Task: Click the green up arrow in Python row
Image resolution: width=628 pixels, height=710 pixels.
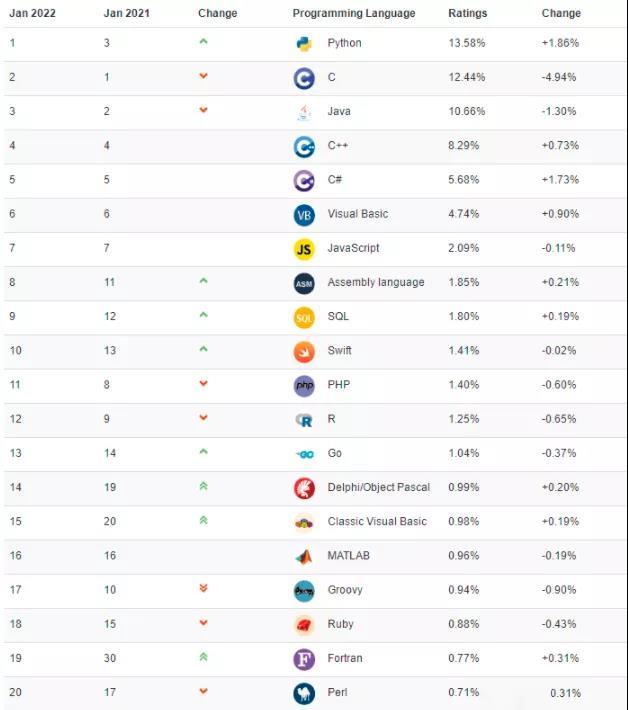Action: [204, 42]
